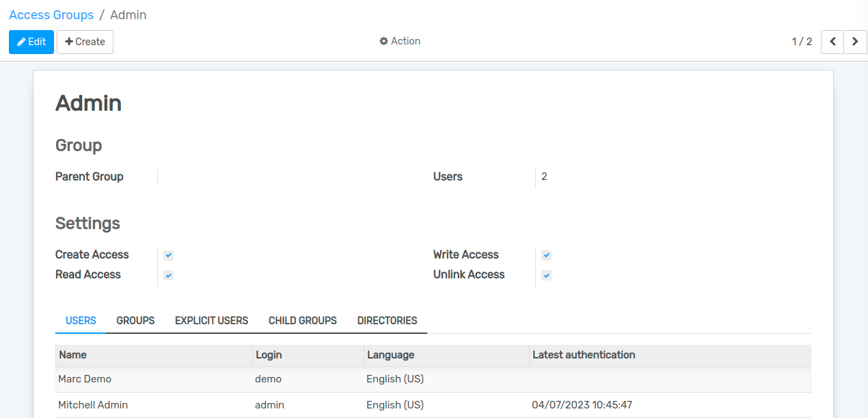Switch to the Groups tab
Image resolution: width=868 pixels, height=418 pixels.
pos(135,320)
